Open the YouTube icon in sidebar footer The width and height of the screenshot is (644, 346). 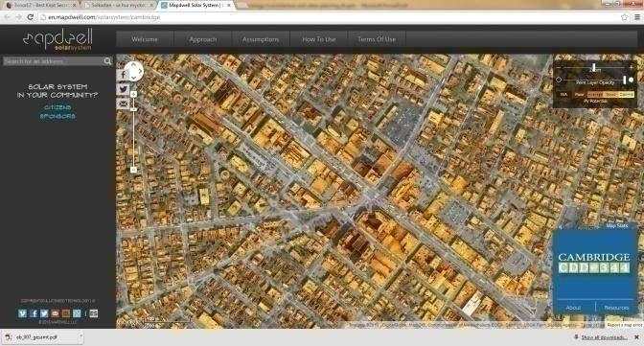(x=55, y=313)
